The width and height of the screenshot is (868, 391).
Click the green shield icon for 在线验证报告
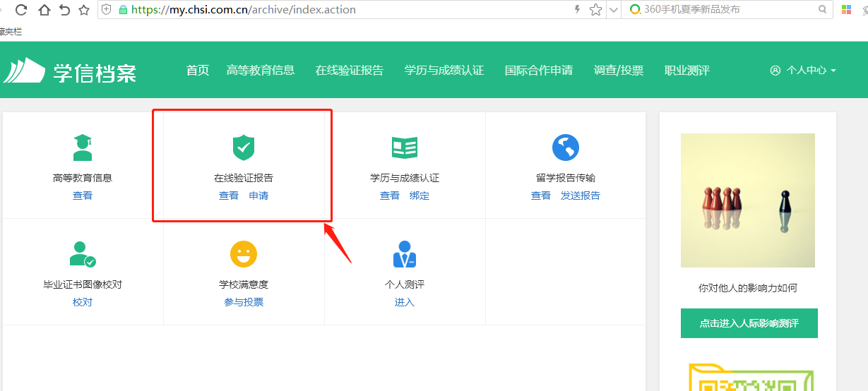pos(243,148)
